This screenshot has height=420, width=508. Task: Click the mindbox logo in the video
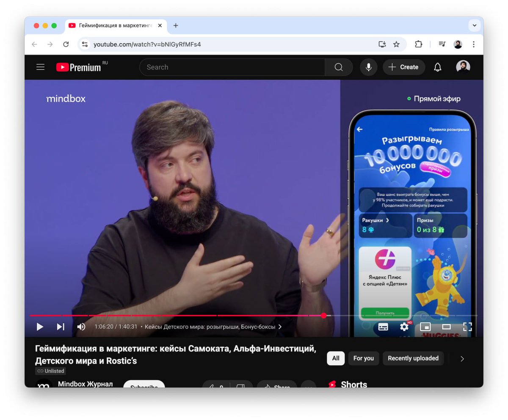click(x=66, y=99)
